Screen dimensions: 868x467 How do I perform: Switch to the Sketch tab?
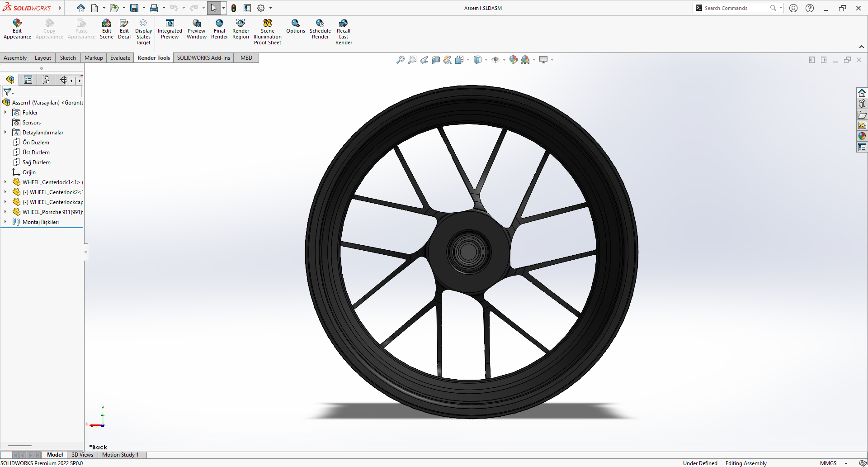pos(68,58)
